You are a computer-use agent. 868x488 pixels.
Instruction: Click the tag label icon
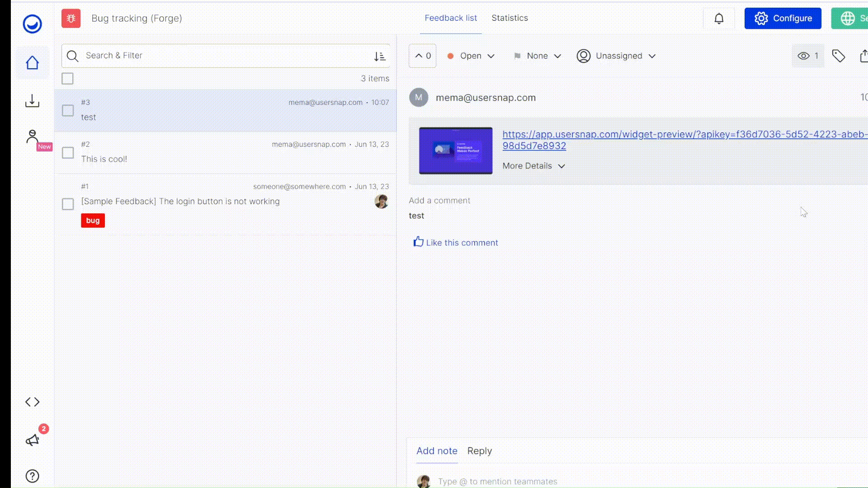(x=839, y=56)
